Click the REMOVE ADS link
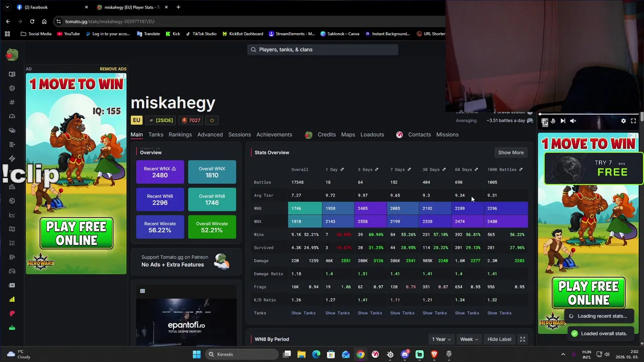The height and width of the screenshot is (362, 644). [x=113, y=69]
